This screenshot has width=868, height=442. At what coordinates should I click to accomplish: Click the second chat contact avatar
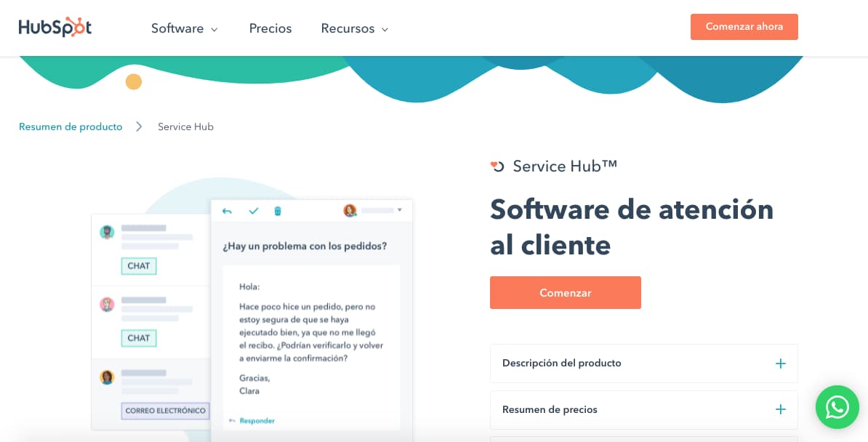pos(108,305)
